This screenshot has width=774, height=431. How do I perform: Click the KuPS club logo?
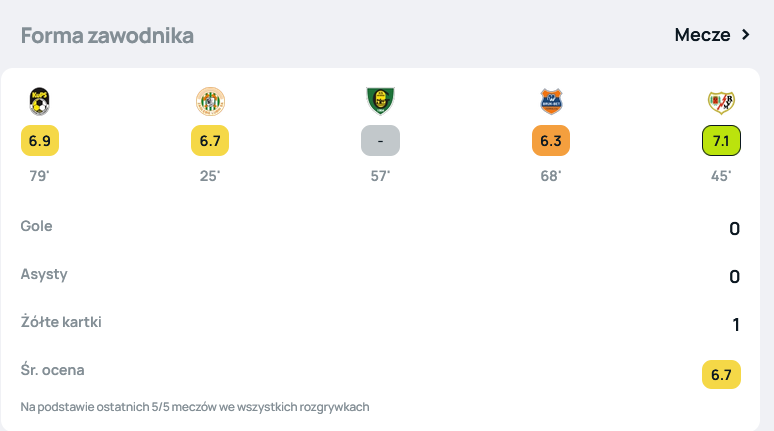(x=40, y=101)
